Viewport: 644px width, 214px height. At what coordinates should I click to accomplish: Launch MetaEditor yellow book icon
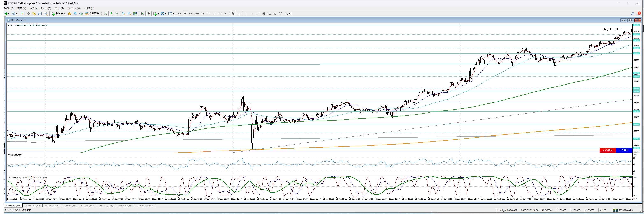tap(70, 14)
